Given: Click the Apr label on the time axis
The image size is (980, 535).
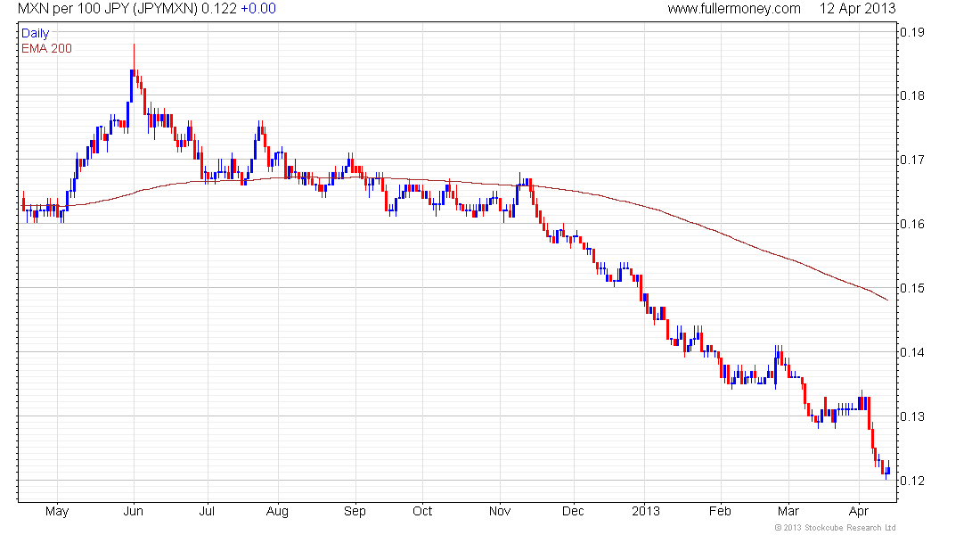Looking at the screenshot, I should (860, 512).
